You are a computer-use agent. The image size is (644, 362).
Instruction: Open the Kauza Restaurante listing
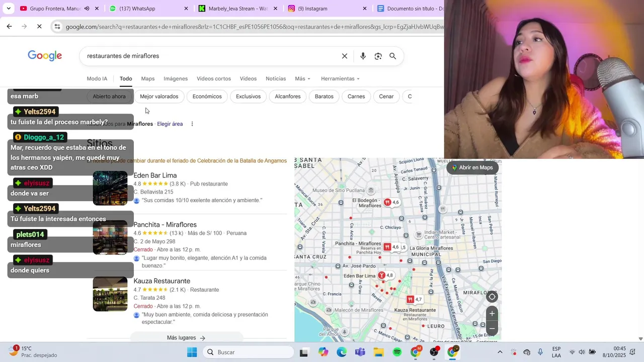tap(162, 281)
